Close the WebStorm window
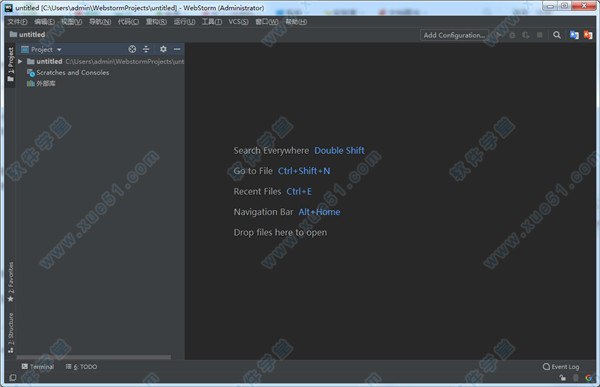 click(584, 6)
